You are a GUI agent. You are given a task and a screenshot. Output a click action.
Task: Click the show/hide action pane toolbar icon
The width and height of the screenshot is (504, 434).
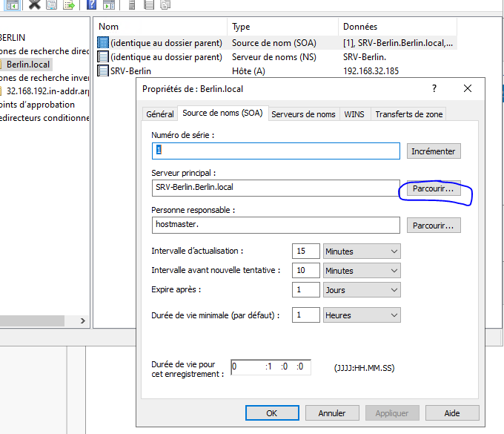coord(108,4)
